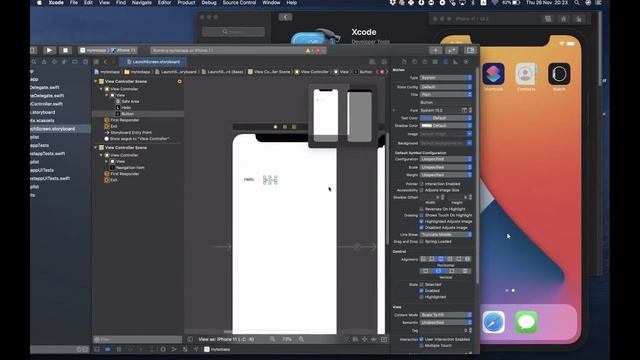The width and height of the screenshot is (640, 360).
Task: Open the Semantic dropdown
Action: tap(446, 322)
